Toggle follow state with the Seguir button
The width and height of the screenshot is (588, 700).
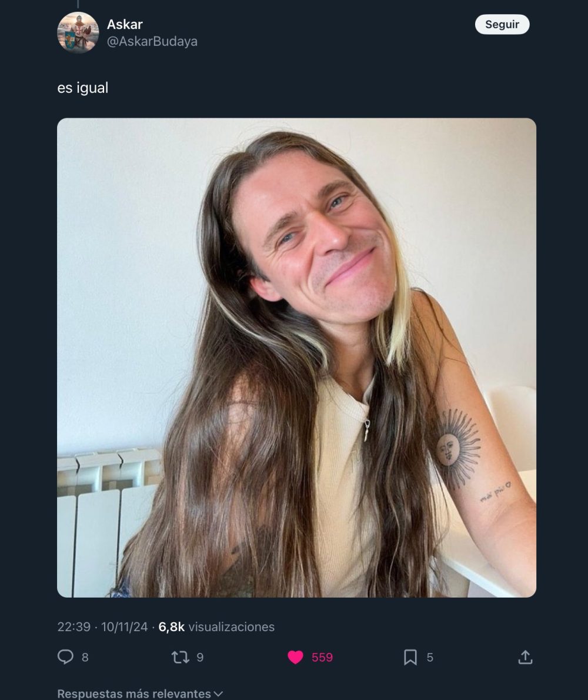502,25
